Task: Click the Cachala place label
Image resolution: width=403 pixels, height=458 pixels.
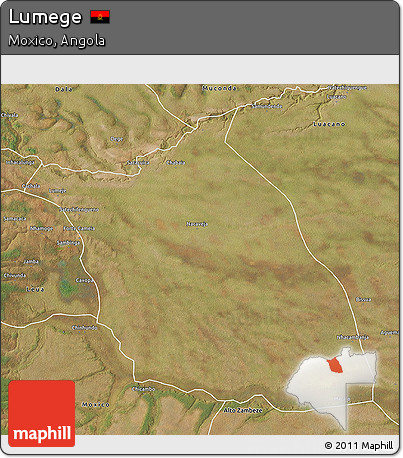Action: (x=31, y=186)
